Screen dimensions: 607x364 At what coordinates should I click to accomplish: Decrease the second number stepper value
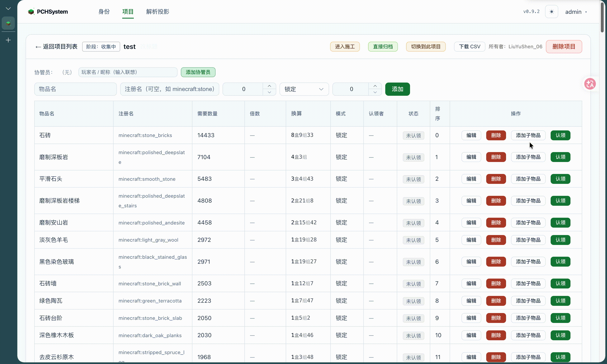click(375, 92)
